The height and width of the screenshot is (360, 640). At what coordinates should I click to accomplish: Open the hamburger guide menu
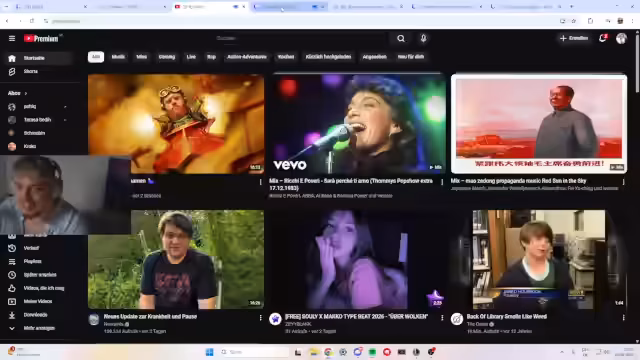click(12, 38)
